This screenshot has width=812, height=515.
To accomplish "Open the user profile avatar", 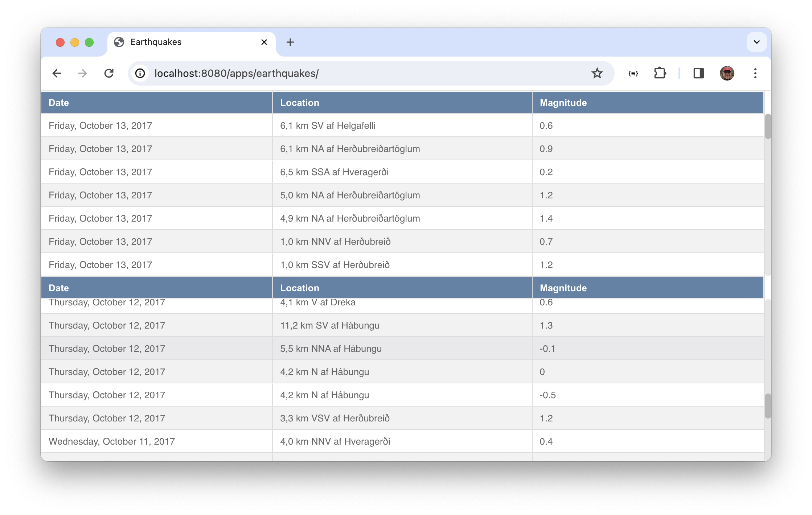I will (x=727, y=73).
